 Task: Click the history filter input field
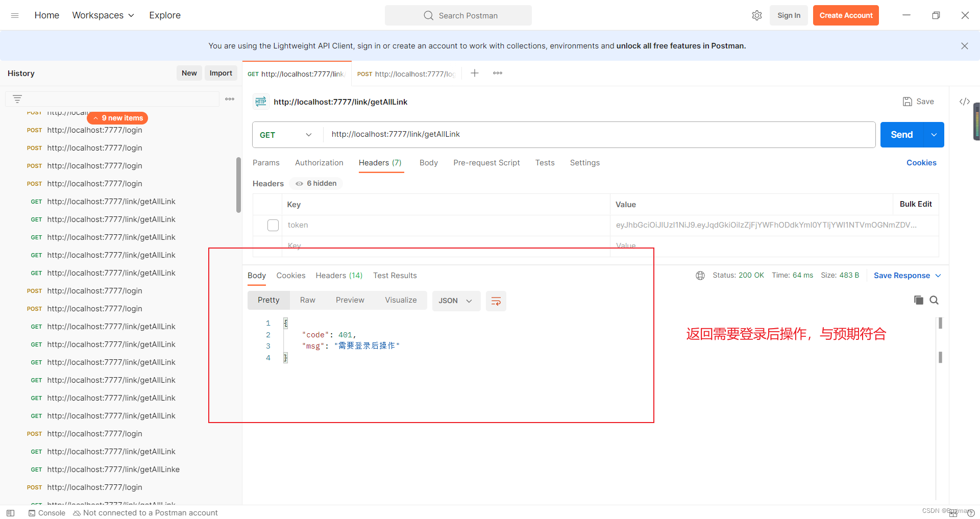tap(112, 99)
